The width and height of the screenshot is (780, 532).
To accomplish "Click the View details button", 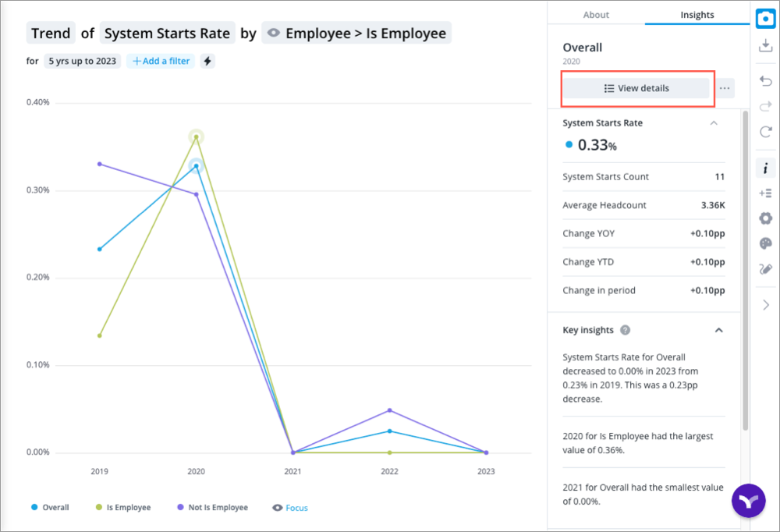I will 636,88.
